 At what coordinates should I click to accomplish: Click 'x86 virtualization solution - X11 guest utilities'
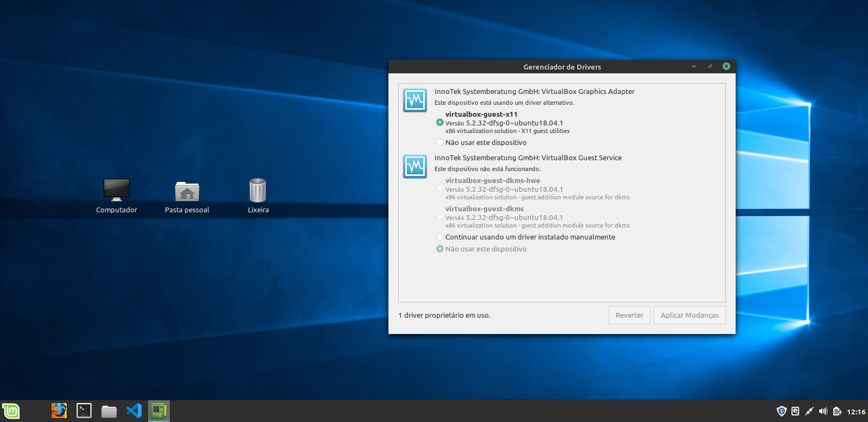coord(507,131)
